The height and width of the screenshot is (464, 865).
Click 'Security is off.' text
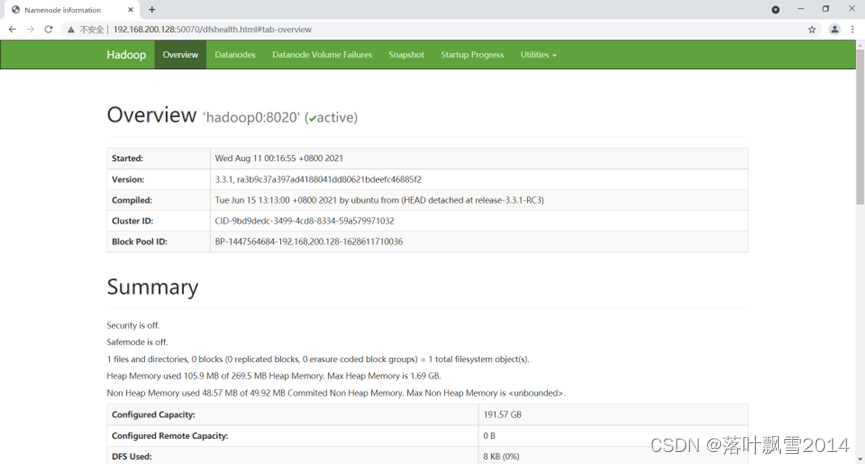tap(133, 326)
